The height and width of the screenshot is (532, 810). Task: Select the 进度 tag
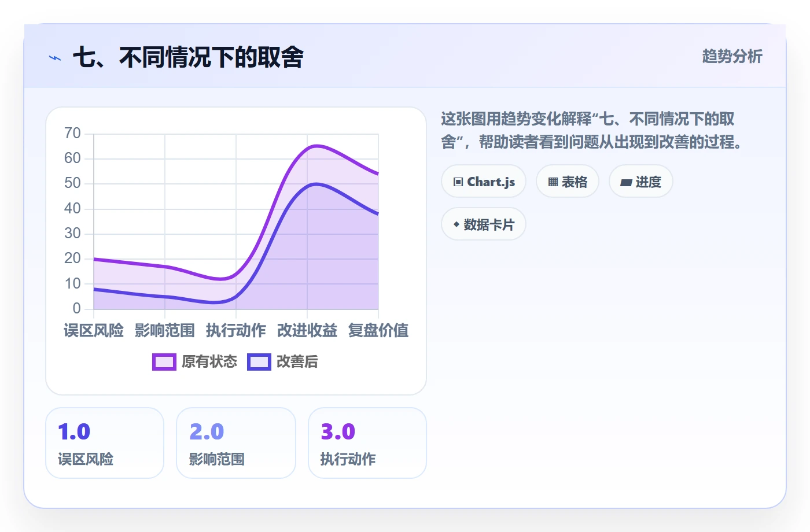pyautogui.click(x=641, y=182)
